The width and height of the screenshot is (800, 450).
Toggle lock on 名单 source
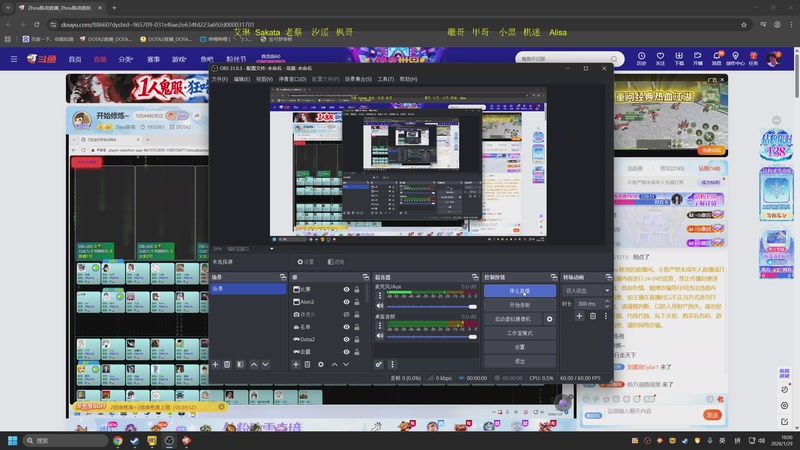click(x=357, y=327)
